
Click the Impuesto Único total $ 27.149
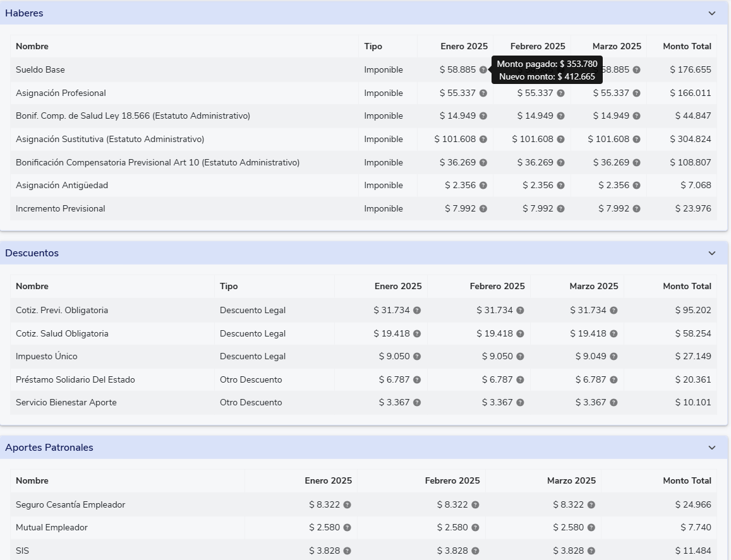(693, 357)
